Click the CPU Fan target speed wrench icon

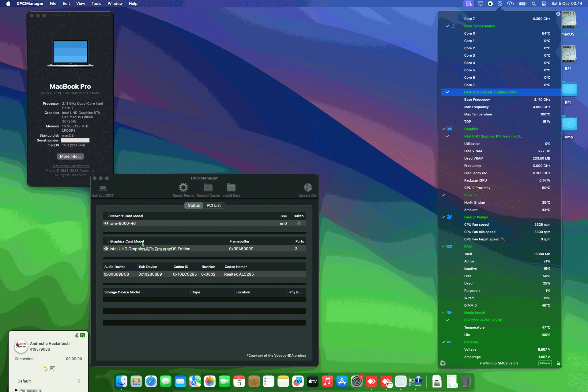click(x=503, y=239)
